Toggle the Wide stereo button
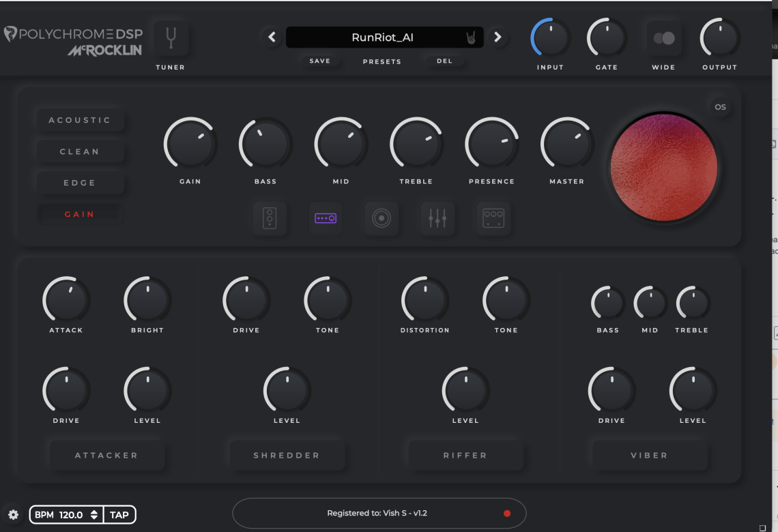778x532 pixels. coord(664,38)
